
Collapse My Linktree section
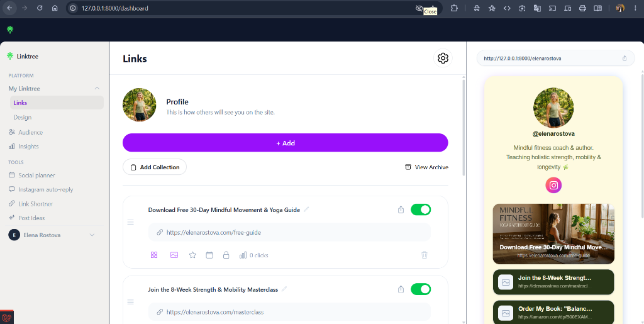pos(97,88)
